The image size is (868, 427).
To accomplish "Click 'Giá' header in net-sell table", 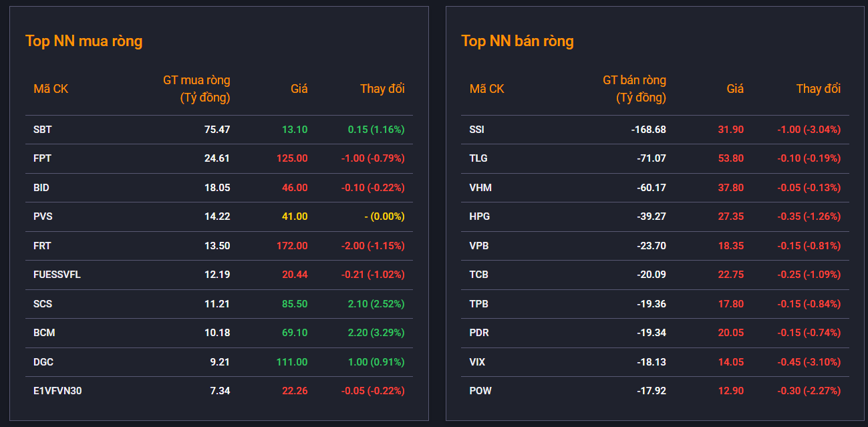I will (735, 89).
